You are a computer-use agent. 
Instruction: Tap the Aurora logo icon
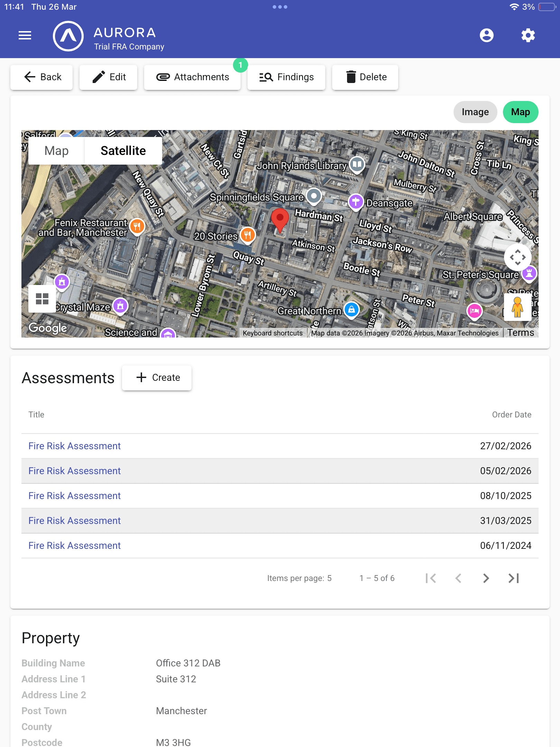click(68, 36)
